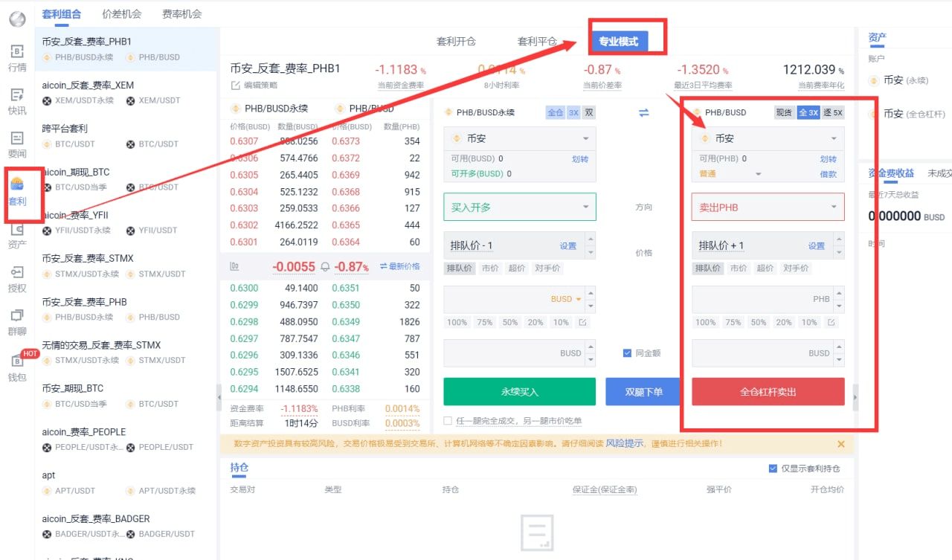The height and width of the screenshot is (560, 952).
Task: Click the 币安 (全仓杠杆) account coin icon
Action: tap(874, 114)
